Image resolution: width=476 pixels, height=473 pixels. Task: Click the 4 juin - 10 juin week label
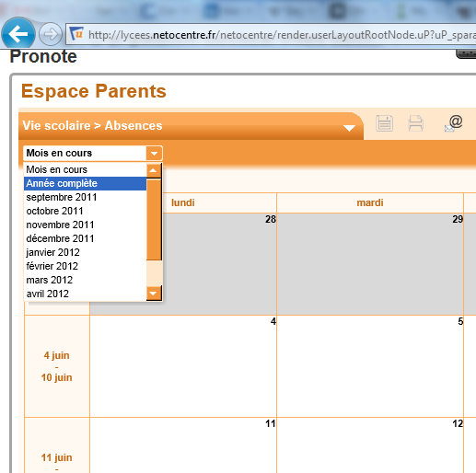click(x=57, y=366)
